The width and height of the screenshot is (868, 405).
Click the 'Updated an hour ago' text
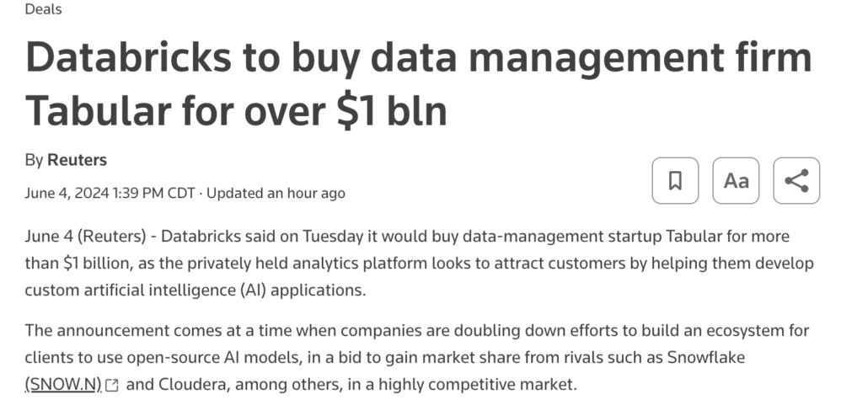click(x=276, y=193)
